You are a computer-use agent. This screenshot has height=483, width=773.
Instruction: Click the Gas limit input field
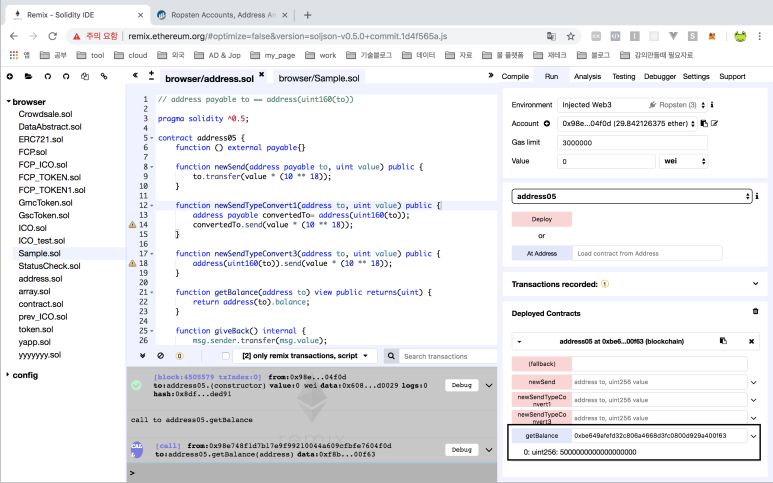click(632, 142)
